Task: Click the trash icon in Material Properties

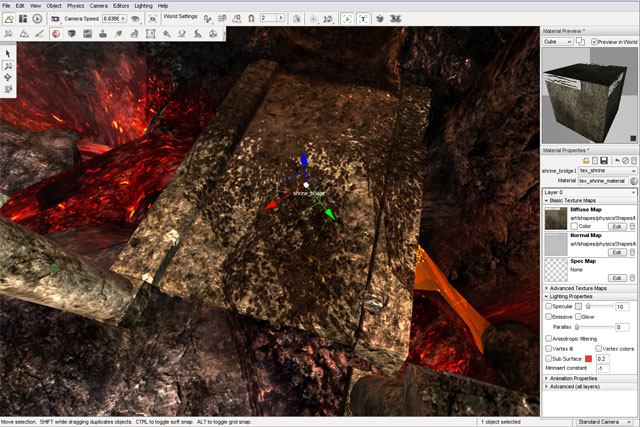Action: (x=633, y=160)
